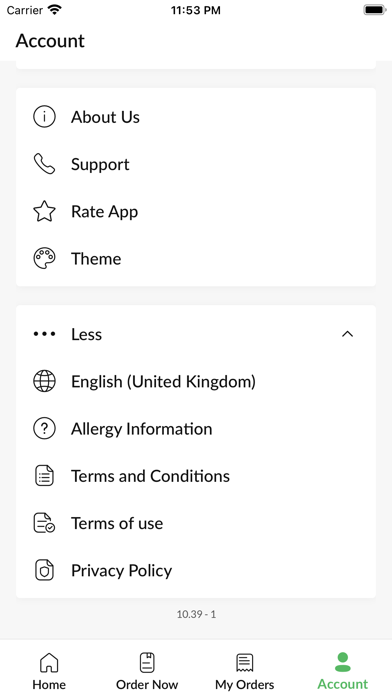Tap the About Us info icon
The height and width of the screenshot is (696, 392).
point(44,117)
